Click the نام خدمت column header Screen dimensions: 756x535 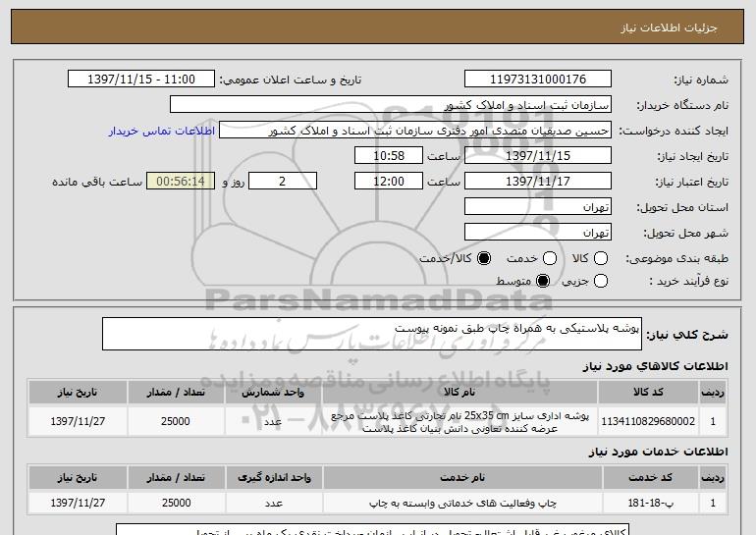coord(462,478)
